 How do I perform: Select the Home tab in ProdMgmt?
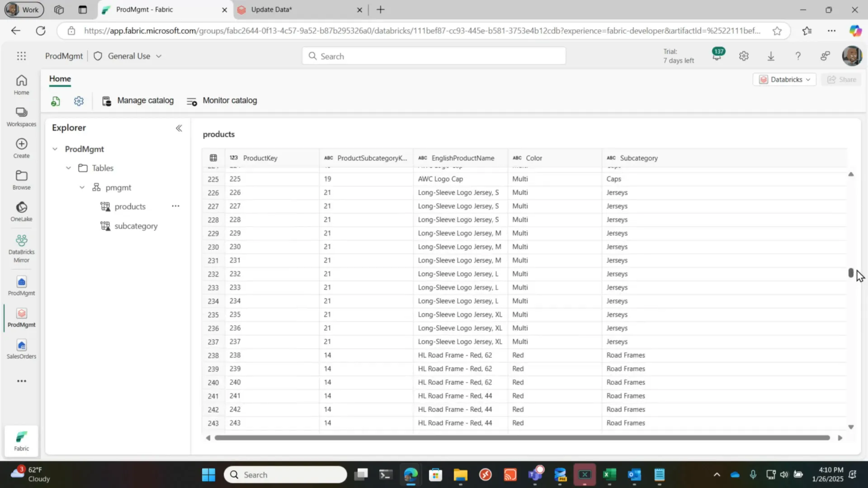(x=60, y=79)
